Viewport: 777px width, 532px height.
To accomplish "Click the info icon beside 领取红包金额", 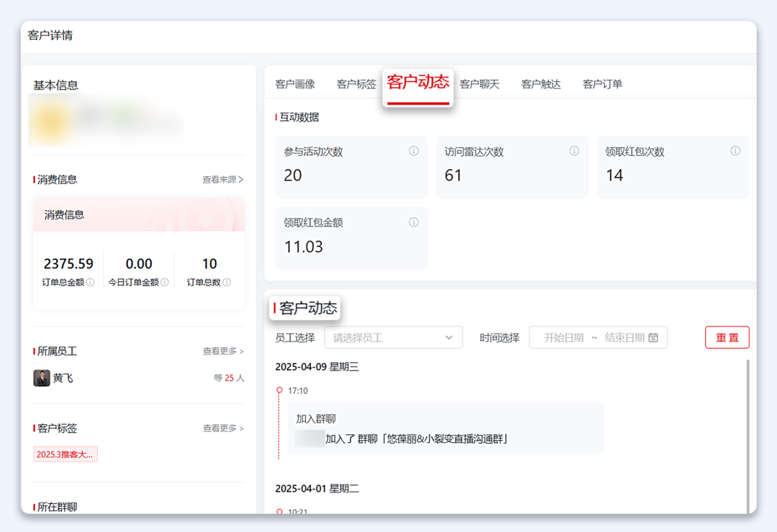I will [x=413, y=222].
